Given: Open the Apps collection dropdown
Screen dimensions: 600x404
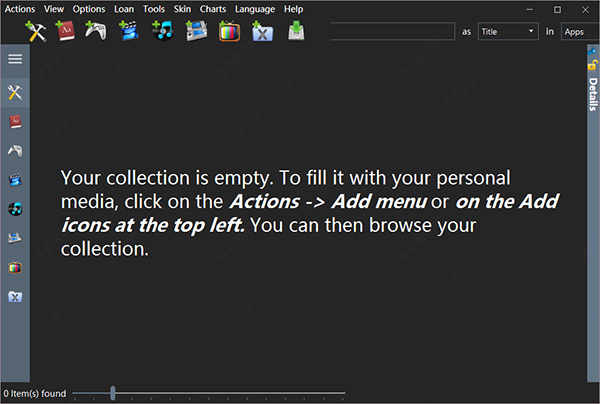Looking at the screenshot, I should (x=578, y=32).
